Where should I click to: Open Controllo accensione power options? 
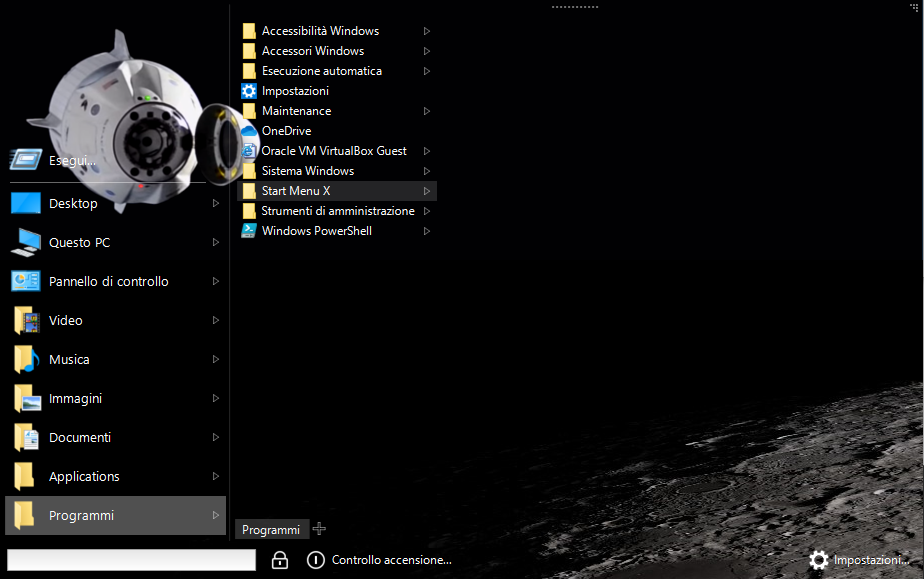tap(391, 560)
